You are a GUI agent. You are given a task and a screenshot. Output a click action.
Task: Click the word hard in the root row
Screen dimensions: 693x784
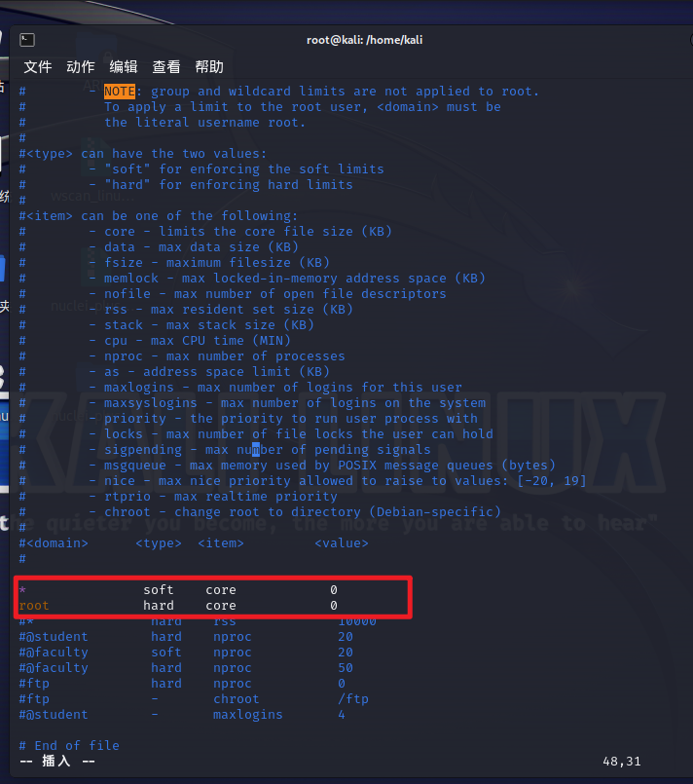159,606
